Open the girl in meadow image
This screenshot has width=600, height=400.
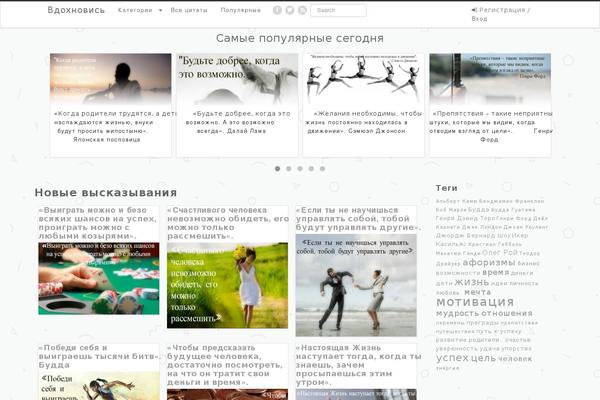tap(227, 285)
